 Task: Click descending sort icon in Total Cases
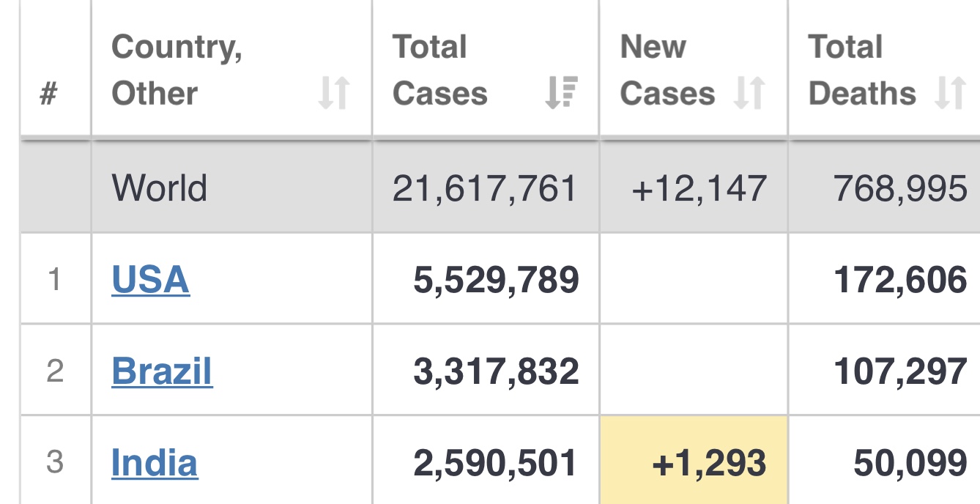pyautogui.click(x=561, y=94)
